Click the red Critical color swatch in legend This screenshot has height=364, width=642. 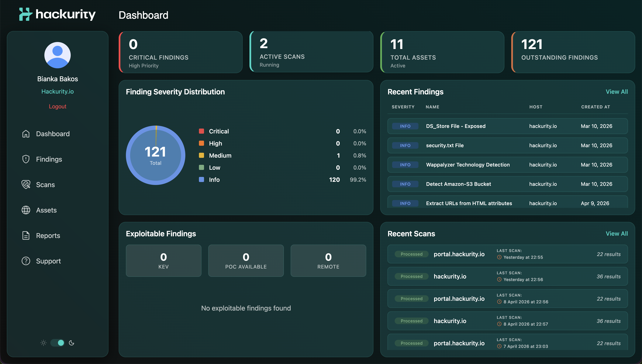202,131
